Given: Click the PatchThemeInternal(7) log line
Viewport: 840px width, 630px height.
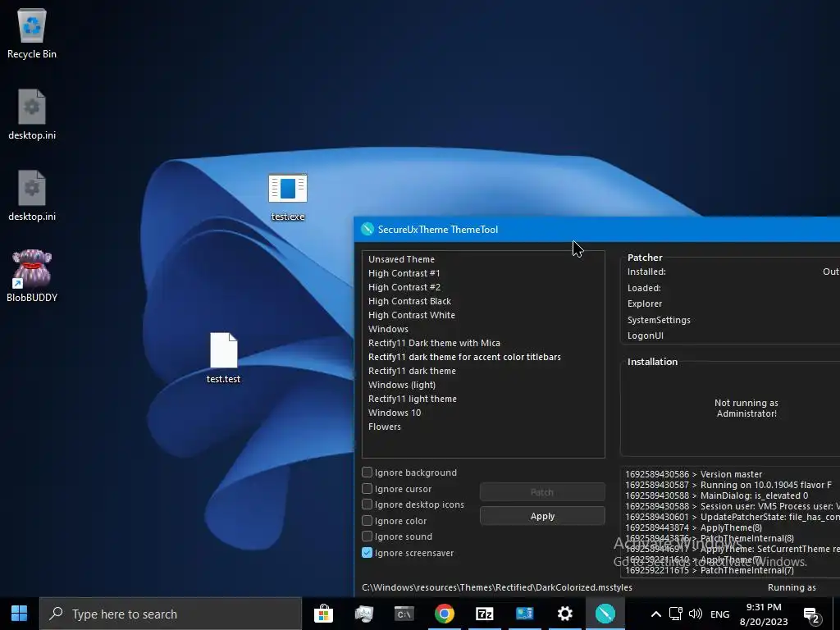Looking at the screenshot, I should click(x=710, y=570).
